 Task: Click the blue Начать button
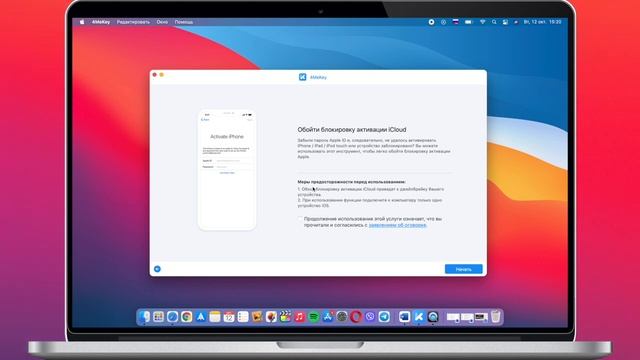[463, 269]
